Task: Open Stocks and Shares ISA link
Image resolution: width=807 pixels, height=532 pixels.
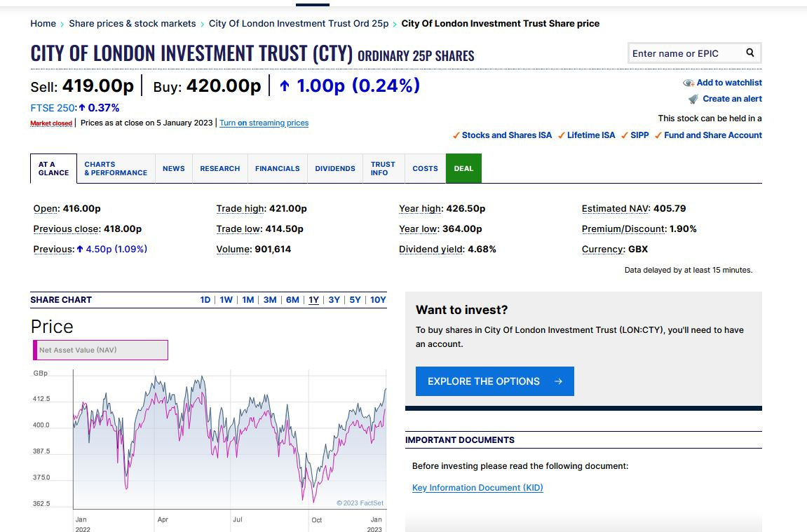Action: click(506, 135)
